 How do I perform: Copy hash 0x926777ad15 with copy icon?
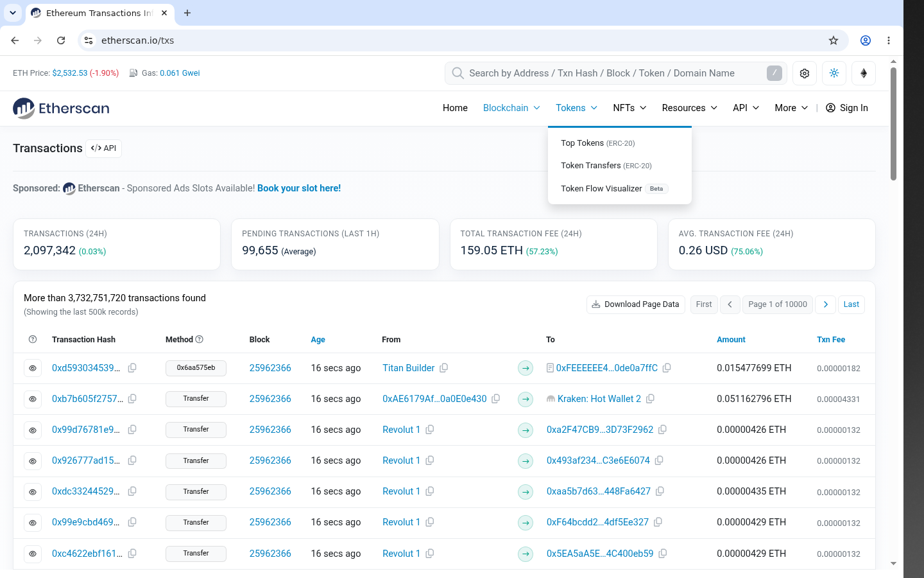coord(132,460)
